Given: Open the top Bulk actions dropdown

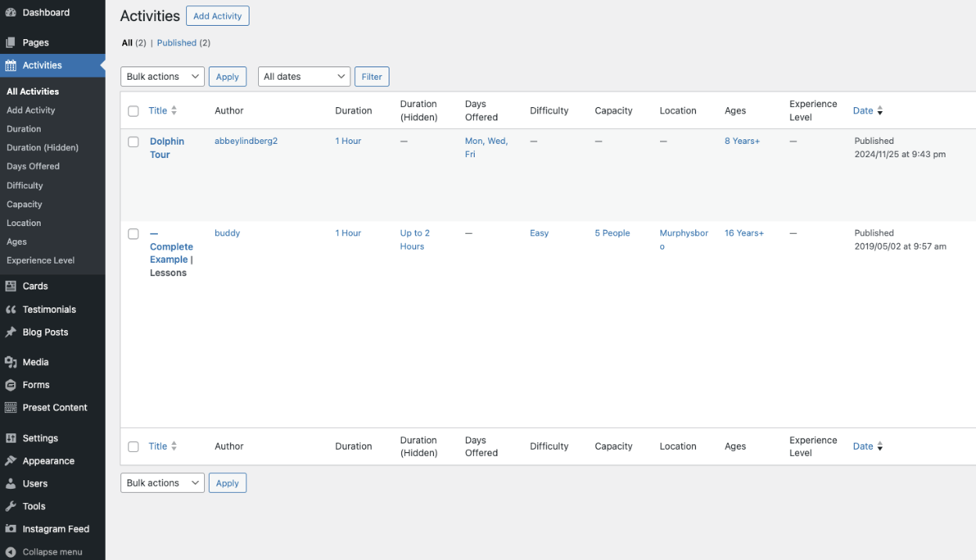Looking at the screenshot, I should [x=163, y=77].
